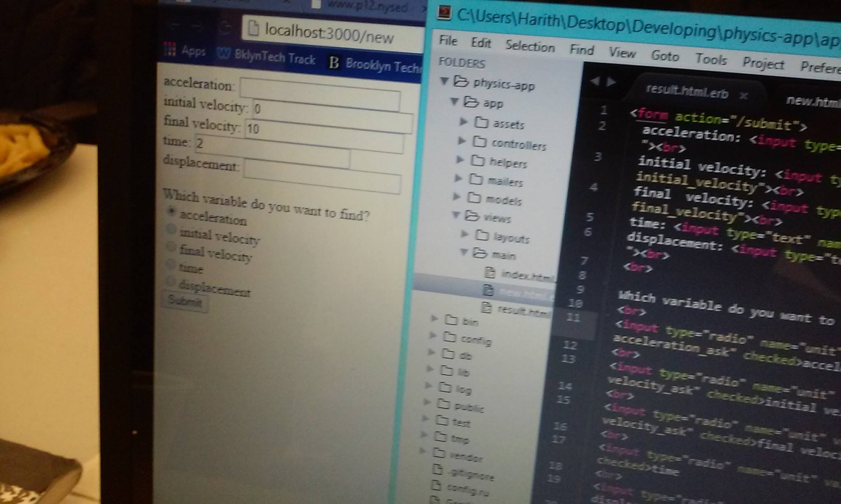Screen dimensions: 841x504
Task: Click the result.html file in sidebar
Action: [x=522, y=310]
